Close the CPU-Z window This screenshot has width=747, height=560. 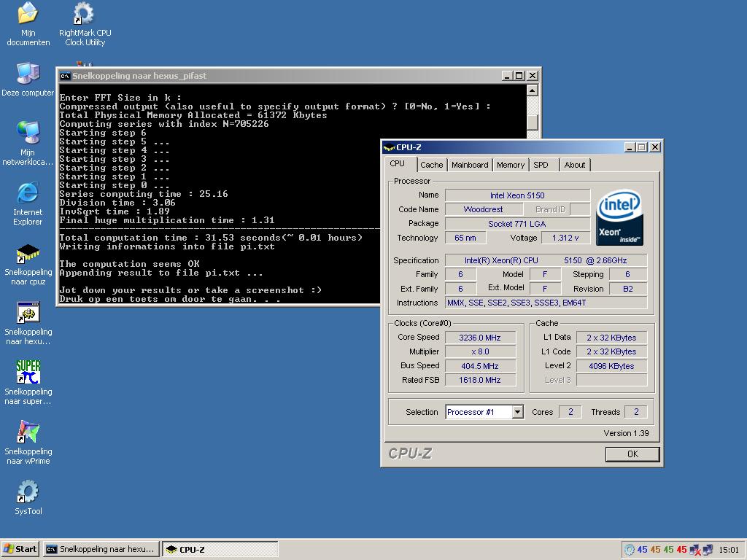[655, 147]
